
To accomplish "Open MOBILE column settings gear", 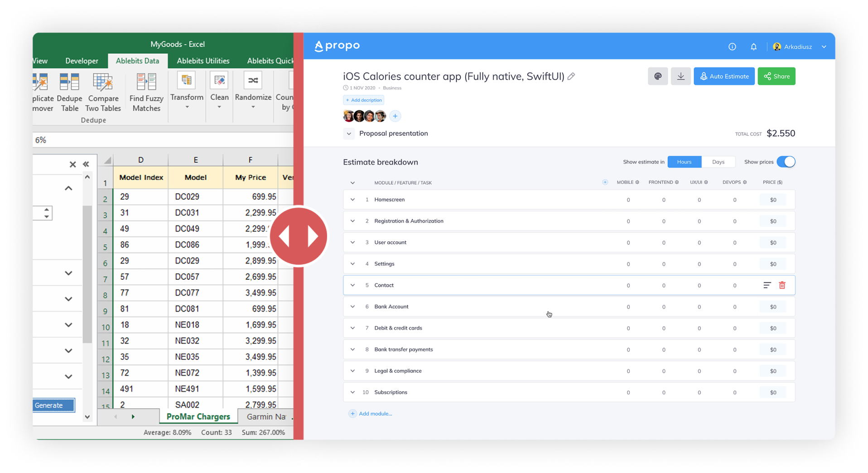I will pos(637,182).
